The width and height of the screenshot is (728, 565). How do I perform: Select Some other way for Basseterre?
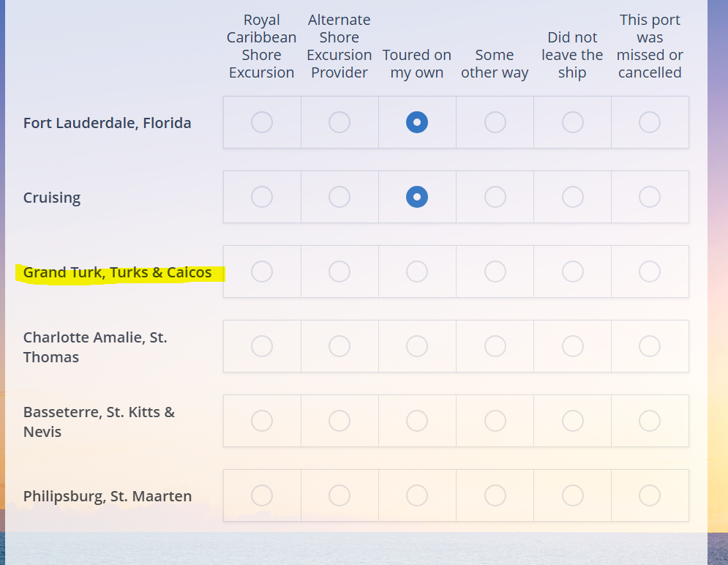(495, 421)
